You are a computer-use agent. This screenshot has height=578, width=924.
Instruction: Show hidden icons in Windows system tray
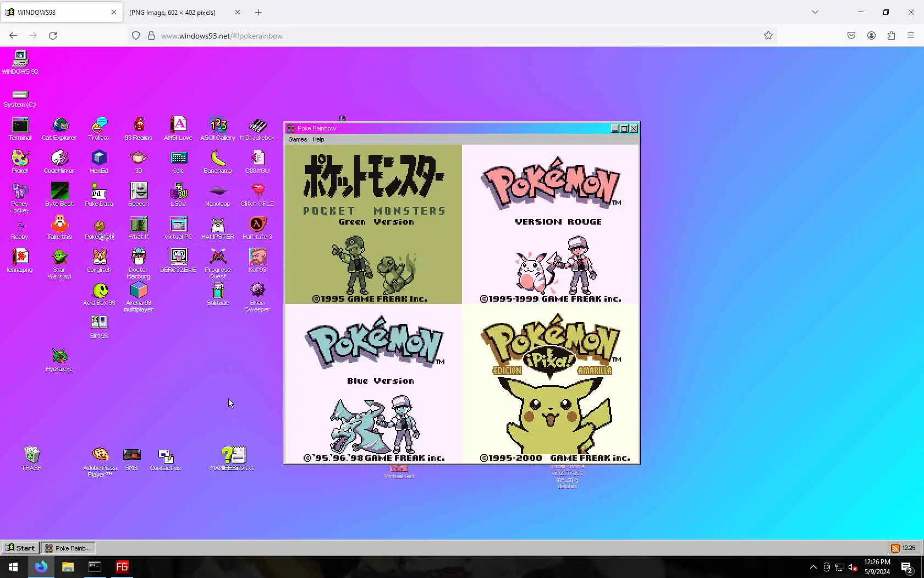[813, 567]
